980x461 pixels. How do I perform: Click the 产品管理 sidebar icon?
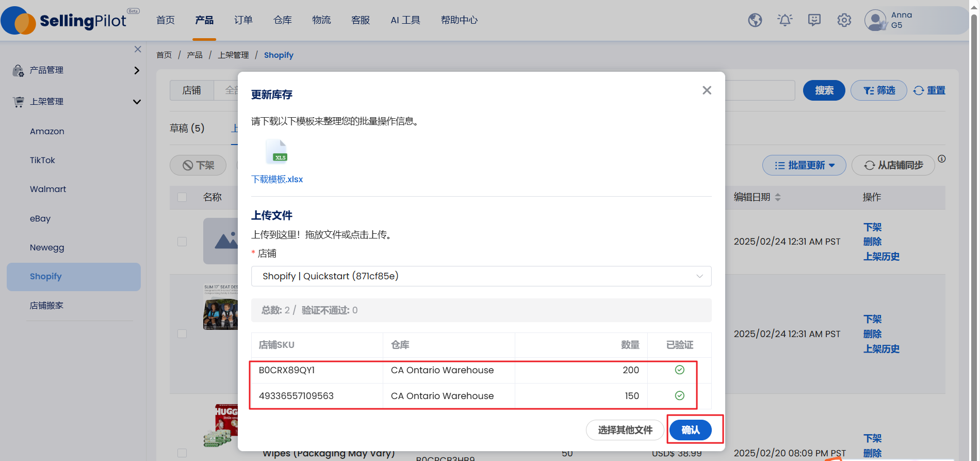(x=18, y=70)
